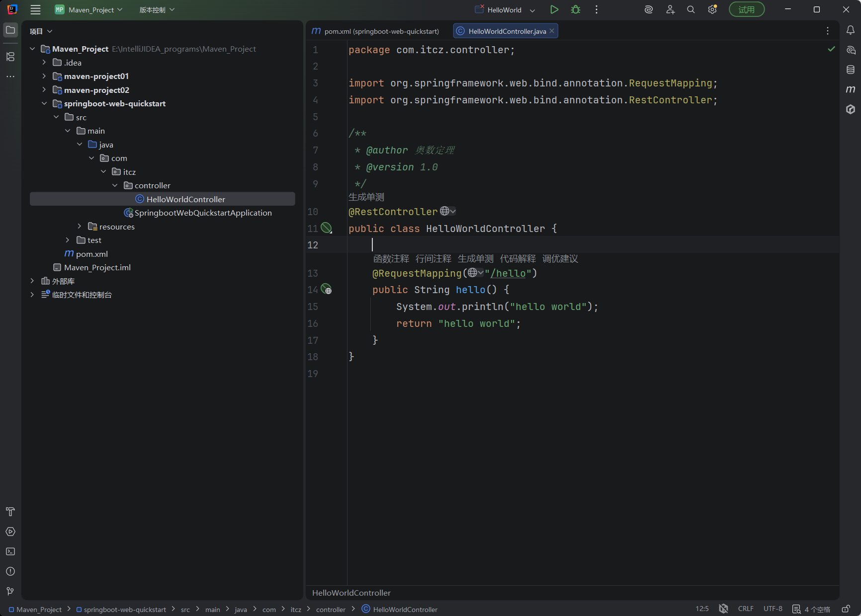Open the Build hammer tool window
Image resolution: width=861 pixels, height=616 pixels.
coord(10,512)
